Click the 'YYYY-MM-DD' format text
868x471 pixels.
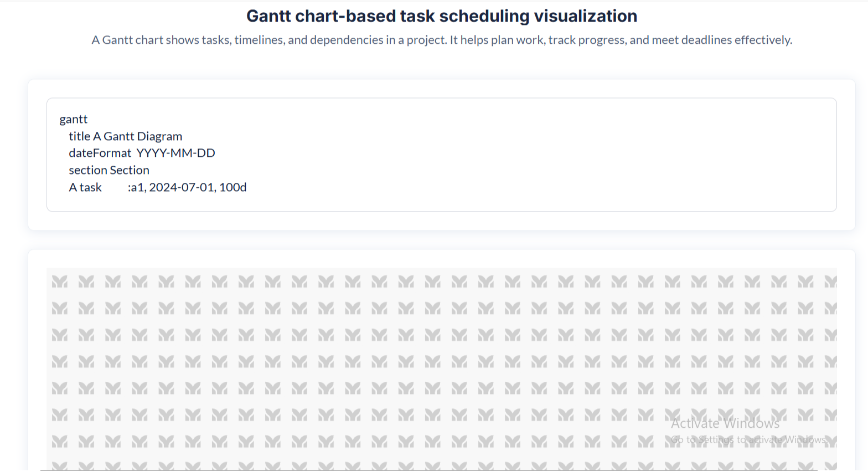pos(175,153)
